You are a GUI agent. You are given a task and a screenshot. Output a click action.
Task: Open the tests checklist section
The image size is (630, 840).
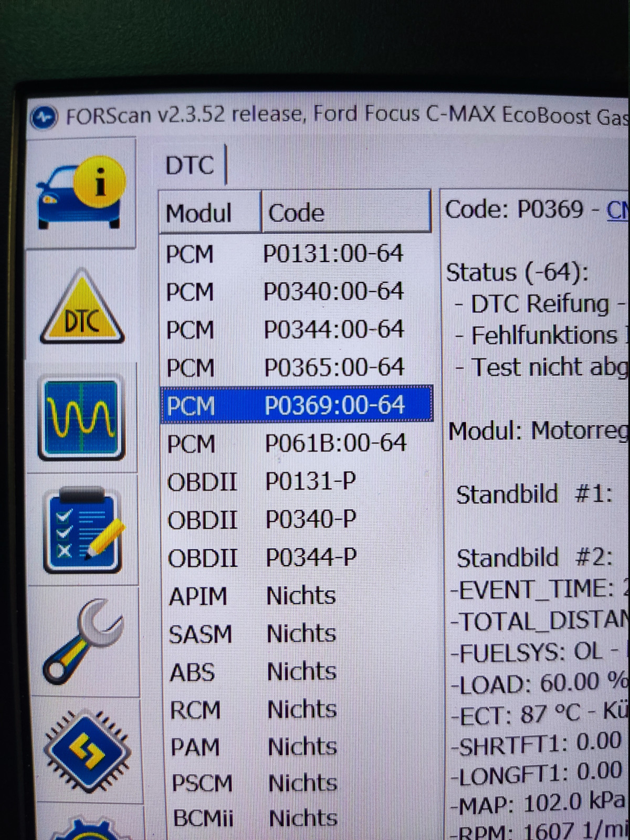point(84,530)
